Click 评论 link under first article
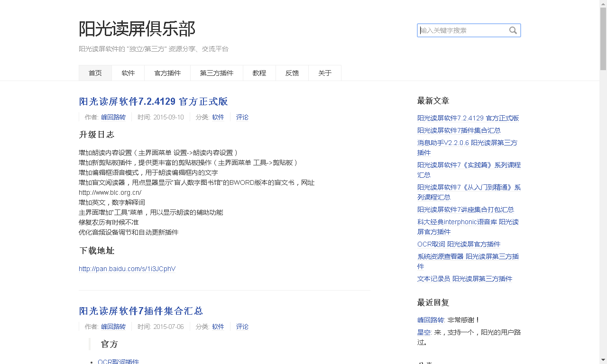This screenshot has width=607, height=364. tap(242, 117)
